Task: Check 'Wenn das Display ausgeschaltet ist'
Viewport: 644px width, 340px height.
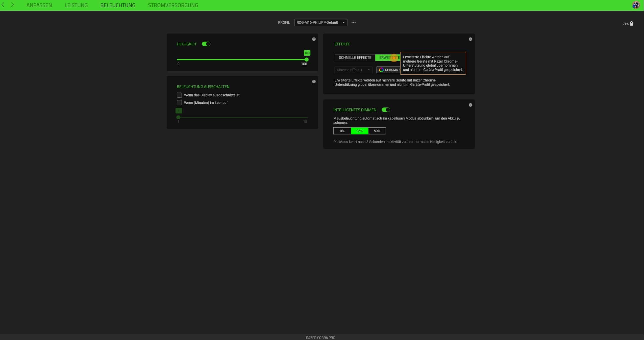Action: [179, 95]
